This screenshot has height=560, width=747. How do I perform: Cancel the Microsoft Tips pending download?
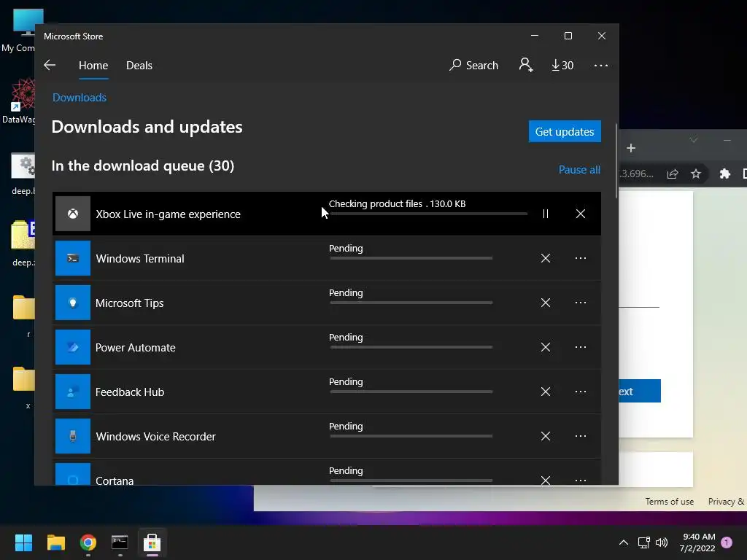546,303
